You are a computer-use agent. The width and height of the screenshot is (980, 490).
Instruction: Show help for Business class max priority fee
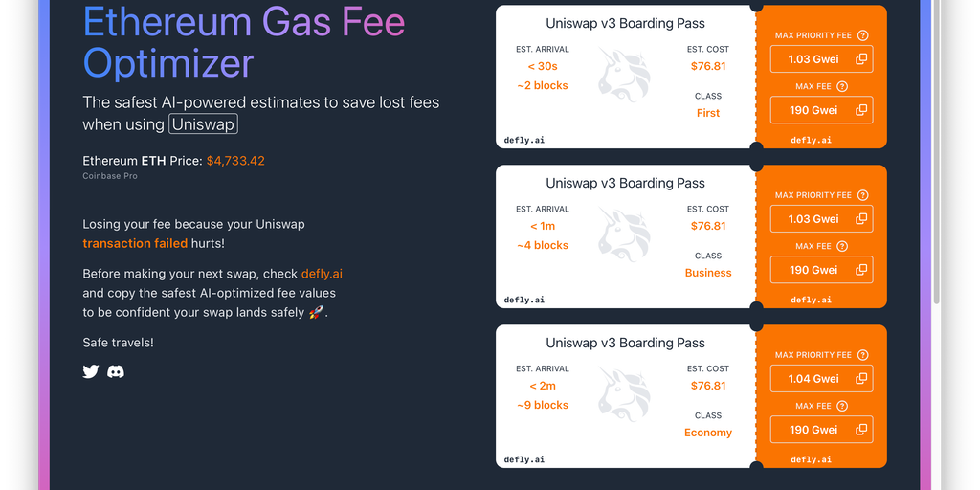coord(863,195)
